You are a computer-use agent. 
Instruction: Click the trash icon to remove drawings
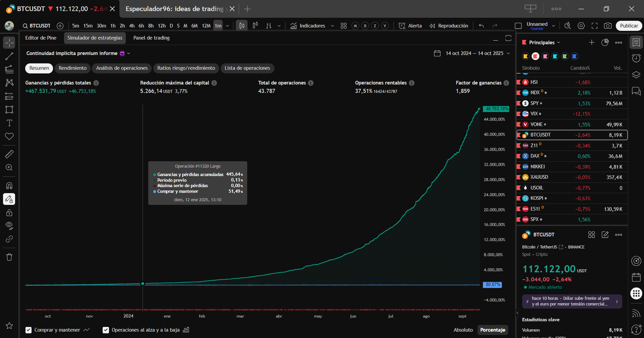9,257
